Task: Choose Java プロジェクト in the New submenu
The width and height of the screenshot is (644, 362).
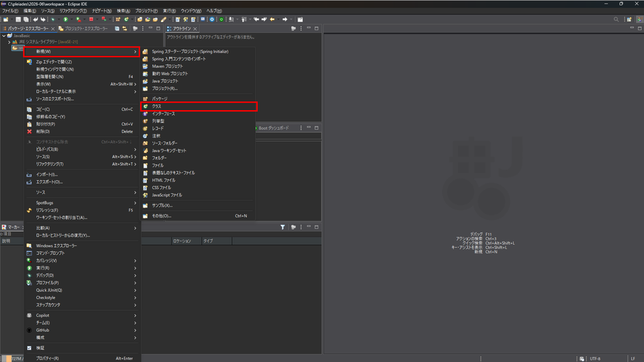Action: [198, 81]
